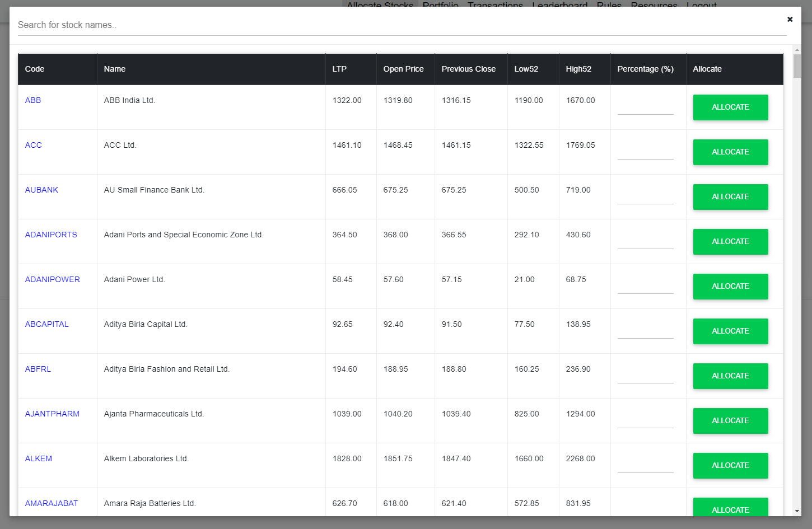The image size is (812, 529).
Task: Open the AJANTPHARM stock code link
Action: [x=52, y=414]
